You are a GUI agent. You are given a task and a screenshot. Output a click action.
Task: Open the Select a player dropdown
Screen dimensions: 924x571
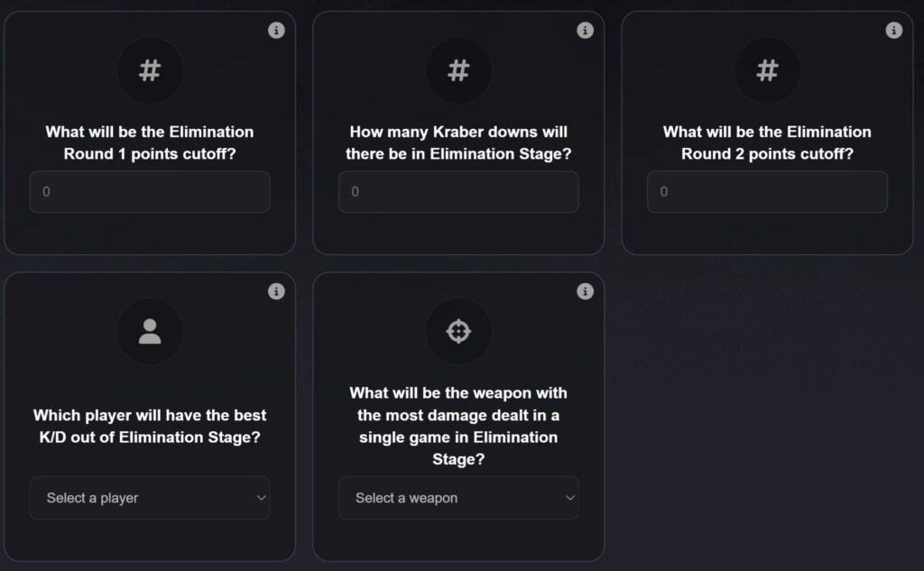click(x=144, y=498)
